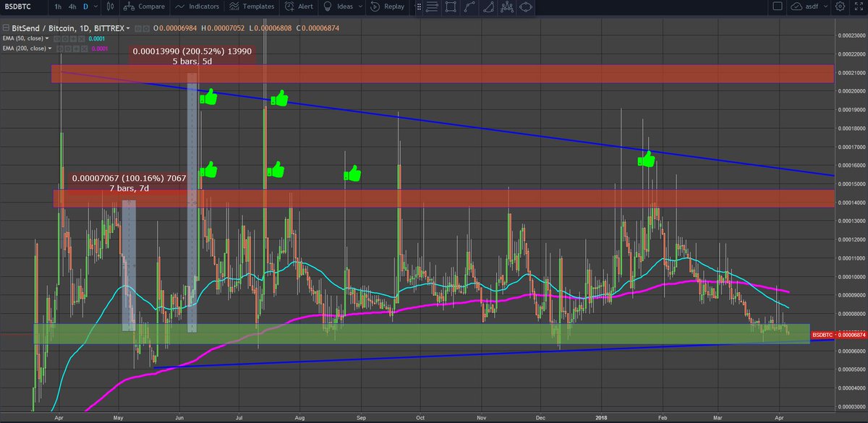
Task: Switch to the 4h timeframe
Action: (71, 7)
